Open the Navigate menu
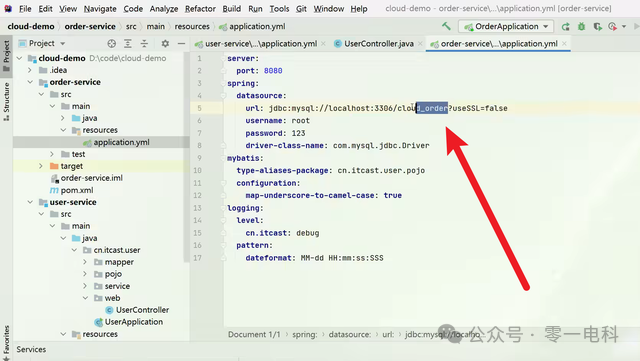The height and width of the screenshot is (361, 640). pyautogui.click(x=100, y=9)
